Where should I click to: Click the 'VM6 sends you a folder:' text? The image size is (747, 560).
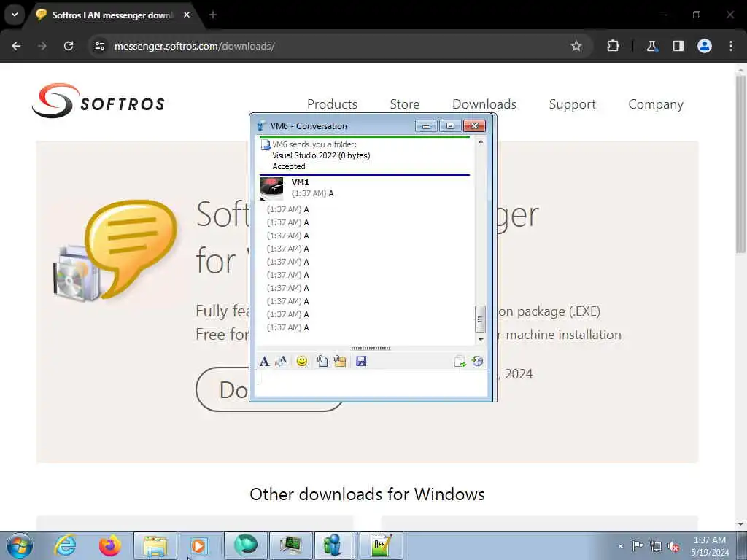[314, 144]
